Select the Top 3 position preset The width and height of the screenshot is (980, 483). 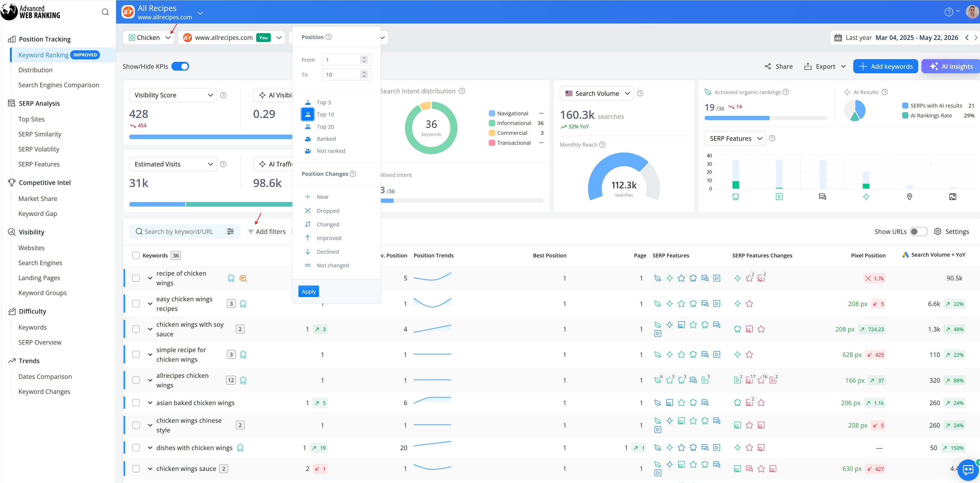point(323,102)
